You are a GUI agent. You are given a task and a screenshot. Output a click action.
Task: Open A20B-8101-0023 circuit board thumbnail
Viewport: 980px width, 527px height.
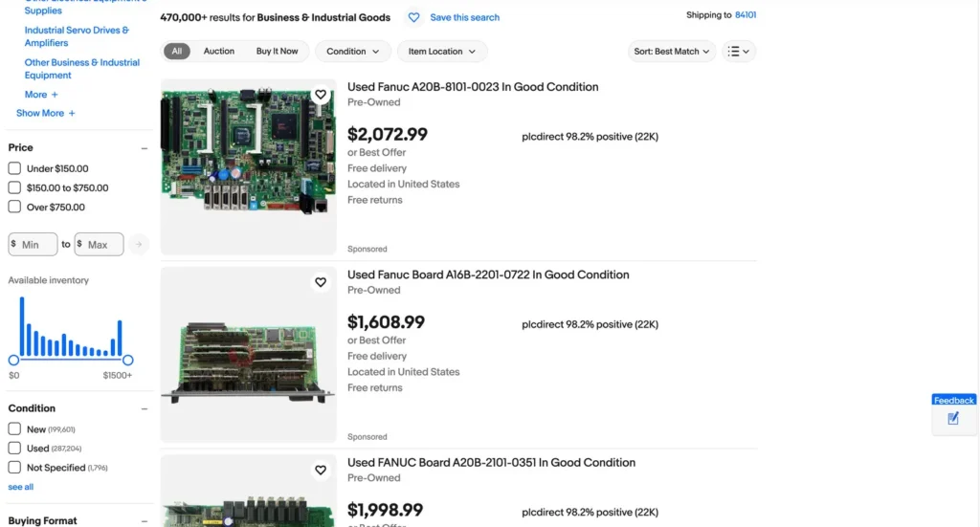pos(249,166)
